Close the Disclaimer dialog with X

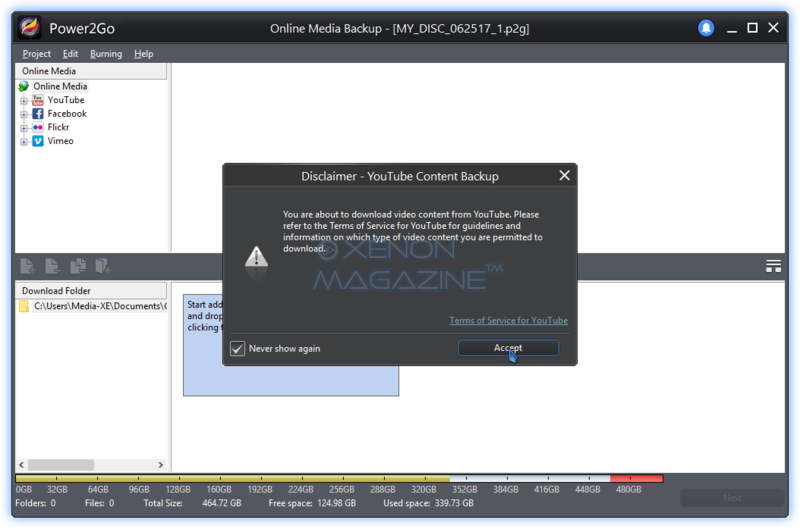[x=564, y=175]
